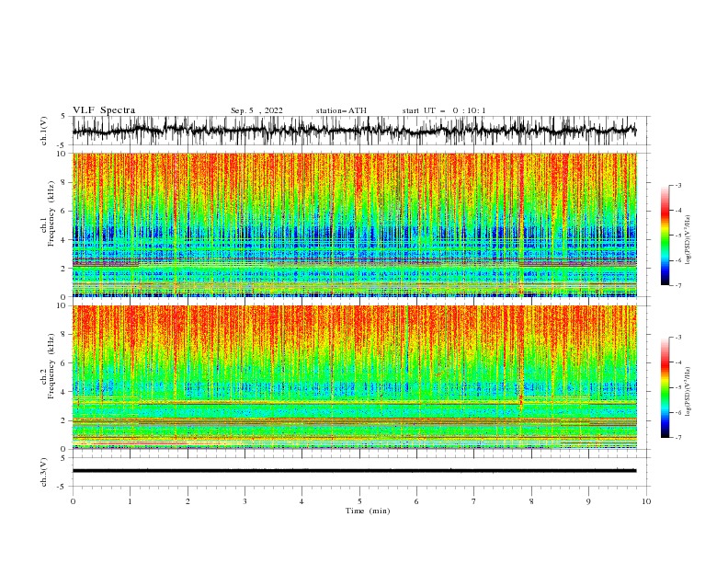The width and height of the screenshot is (728, 563).
Task: Click the ch.1 colorbar '-3' value
Action: [677, 185]
